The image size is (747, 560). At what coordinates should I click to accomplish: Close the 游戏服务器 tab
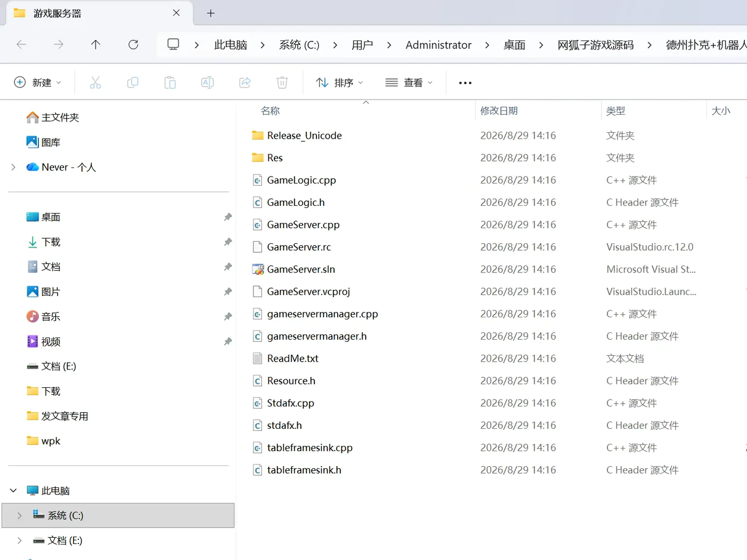pyautogui.click(x=176, y=13)
